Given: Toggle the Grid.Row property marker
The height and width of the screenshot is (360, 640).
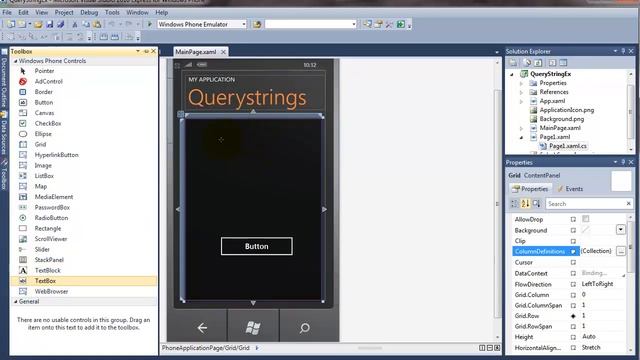Looking at the screenshot, I should coord(573,316).
